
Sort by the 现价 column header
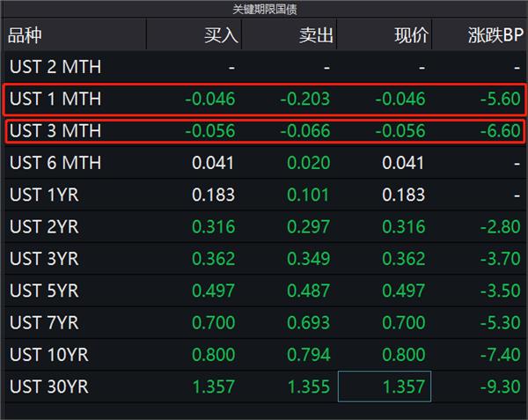pyautogui.click(x=412, y=35)
